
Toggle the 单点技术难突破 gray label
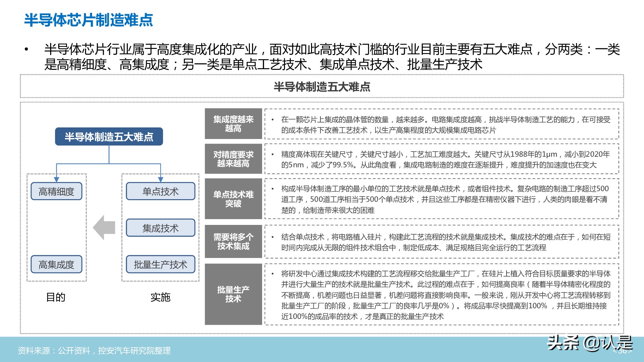(x=233, y=199)
